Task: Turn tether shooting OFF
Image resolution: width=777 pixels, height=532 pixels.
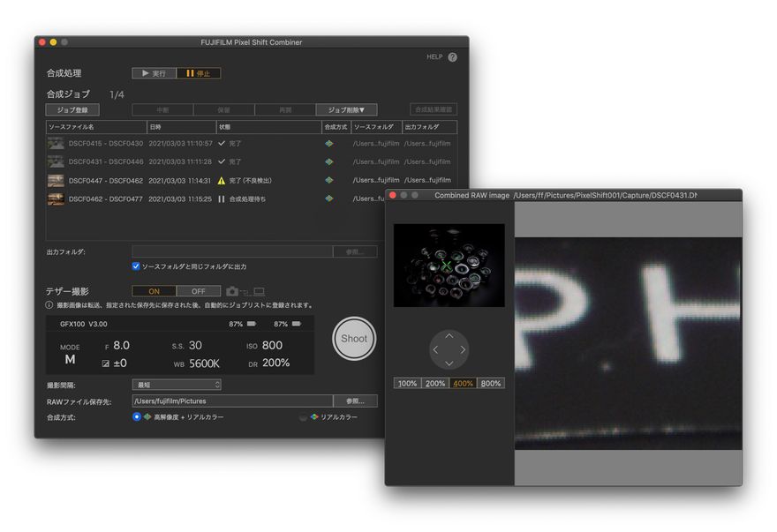Action: tap(198, 291)
